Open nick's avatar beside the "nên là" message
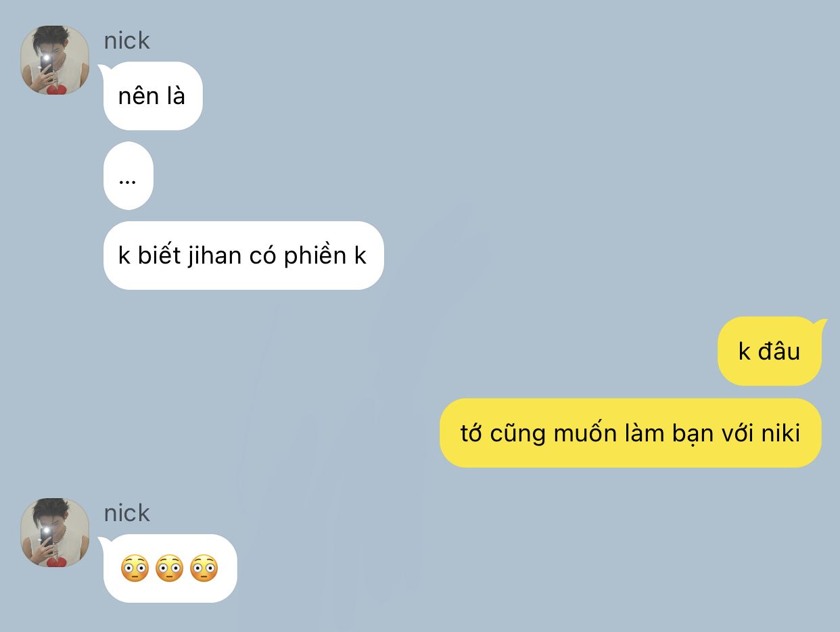The width and height of the screenshot is (840, 632). click(55, 60)
